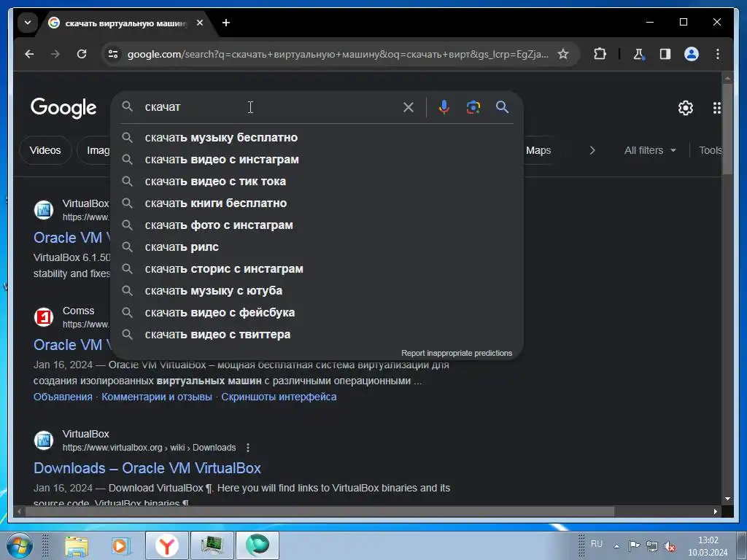View site information icon in address bar

point(113,54)
